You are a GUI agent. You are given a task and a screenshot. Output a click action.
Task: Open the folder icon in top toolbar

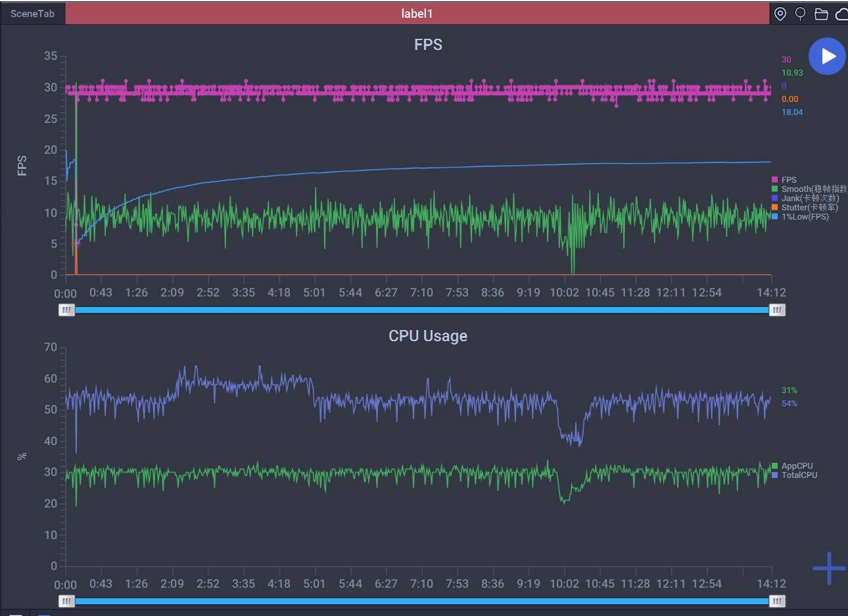point(821,14)
